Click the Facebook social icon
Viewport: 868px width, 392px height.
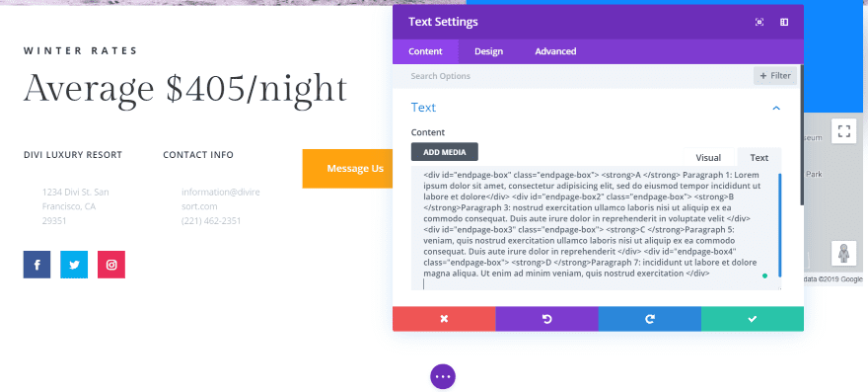tap(36, 265)
